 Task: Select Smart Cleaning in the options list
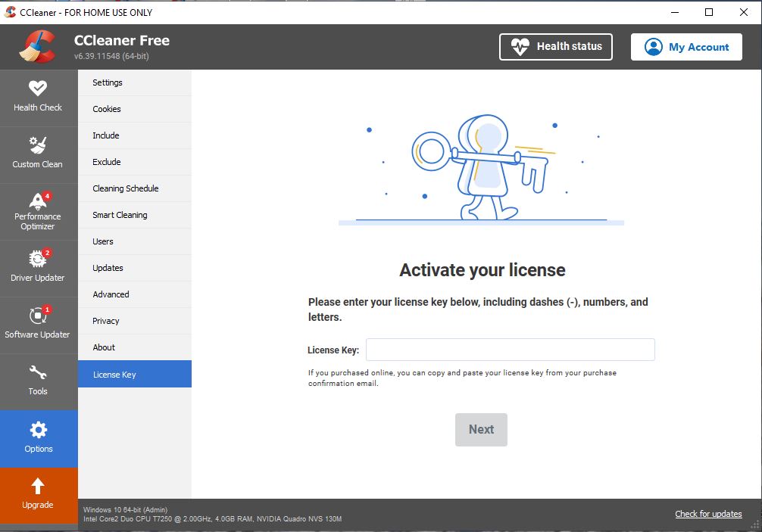[x=120, y=215]
